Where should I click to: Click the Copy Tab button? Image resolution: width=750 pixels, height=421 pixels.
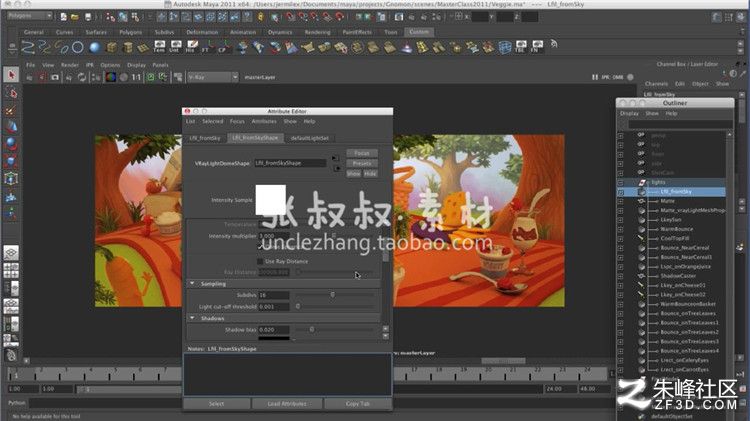tap(358, 404)
